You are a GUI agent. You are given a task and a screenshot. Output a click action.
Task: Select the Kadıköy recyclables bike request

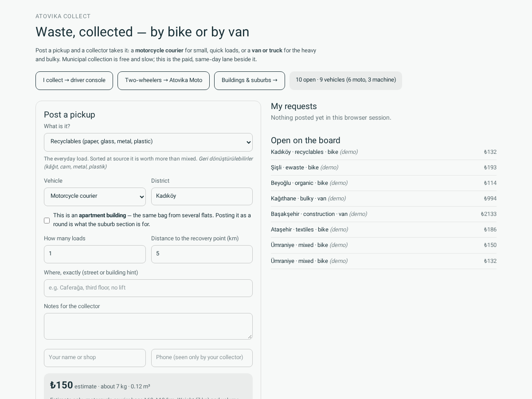point(383,152)
